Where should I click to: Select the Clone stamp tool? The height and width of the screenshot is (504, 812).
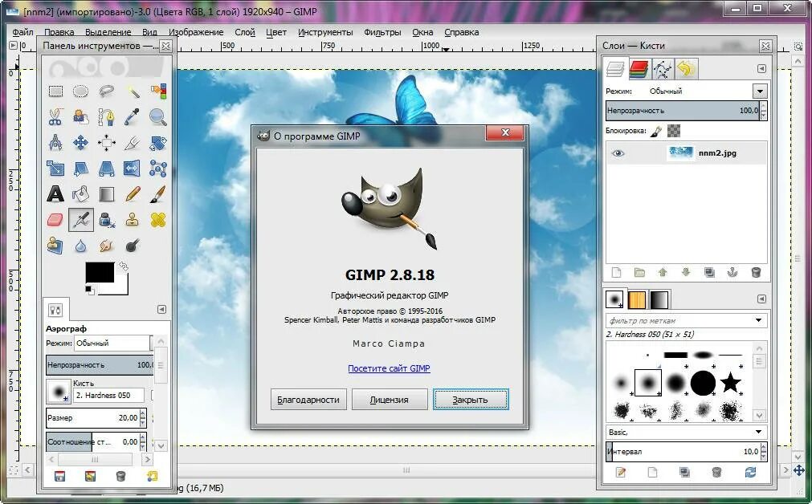(x=133, y=220)
